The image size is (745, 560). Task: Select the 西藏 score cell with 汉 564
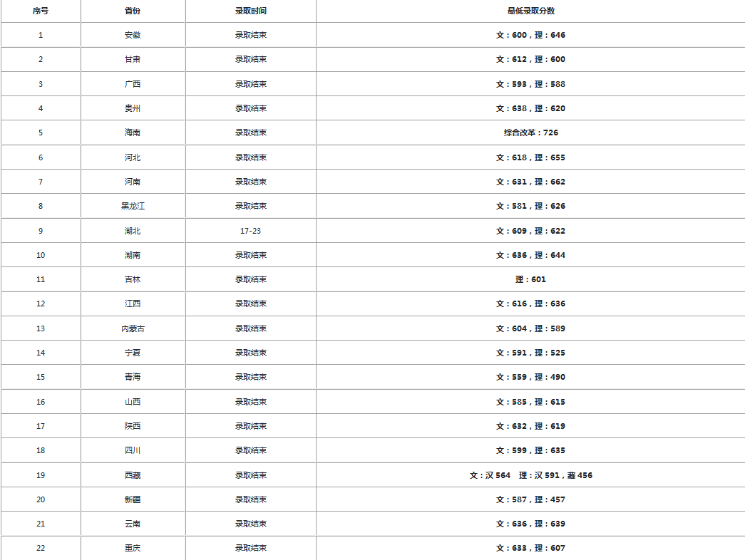click(x=530, y=475)
